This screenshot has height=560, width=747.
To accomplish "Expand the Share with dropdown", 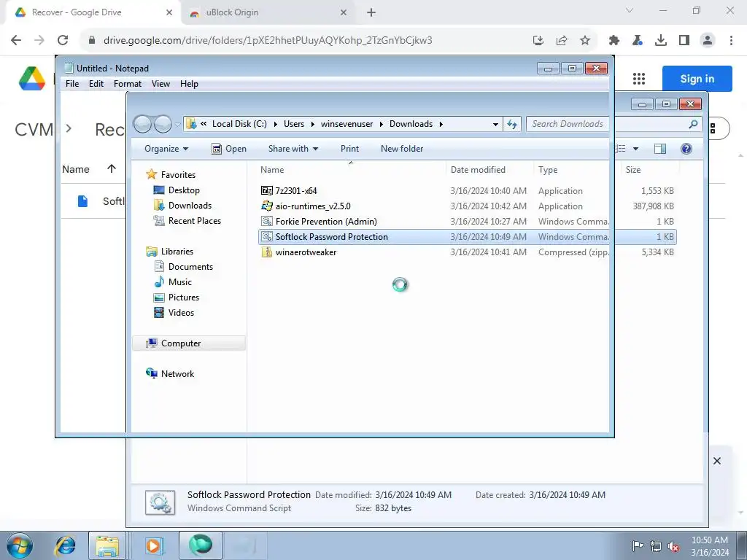I will coord(293,149).
